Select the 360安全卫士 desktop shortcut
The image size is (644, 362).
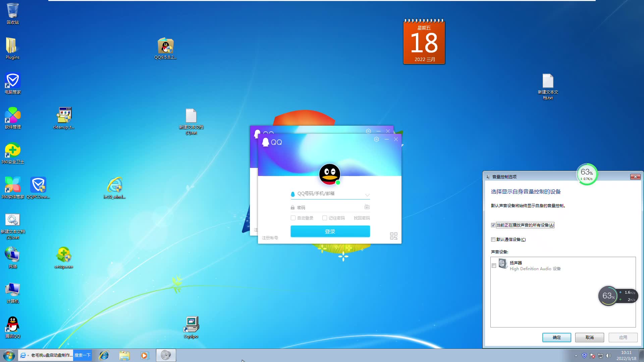point(13,153)
